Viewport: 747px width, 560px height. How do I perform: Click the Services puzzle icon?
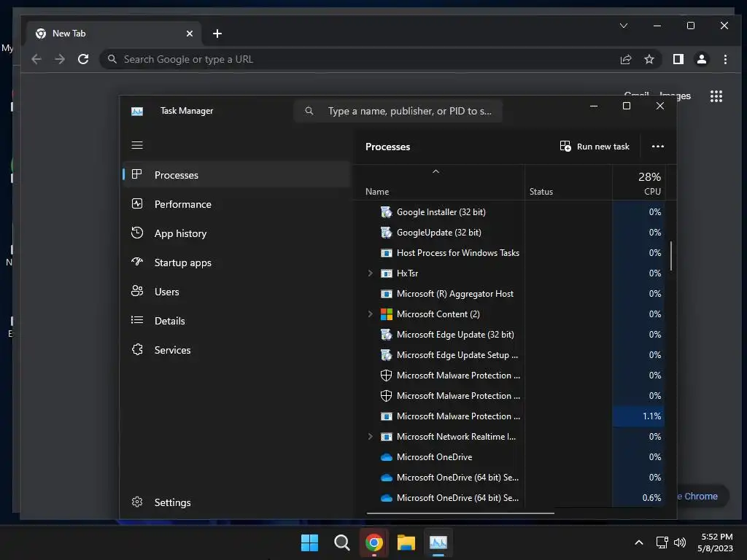coord(137,349)
